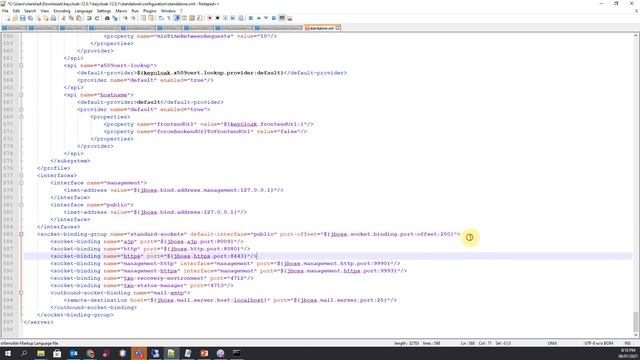Click the Print toolbar icon
Viewport: 640px width, 360px height.
[53, 18]
